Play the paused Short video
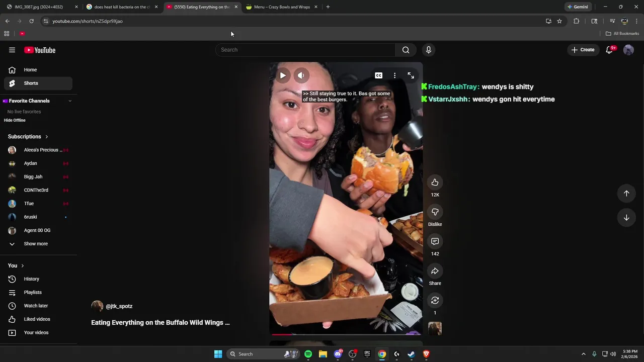This screenshot has height=362, width=644. (x=283, y=75)
